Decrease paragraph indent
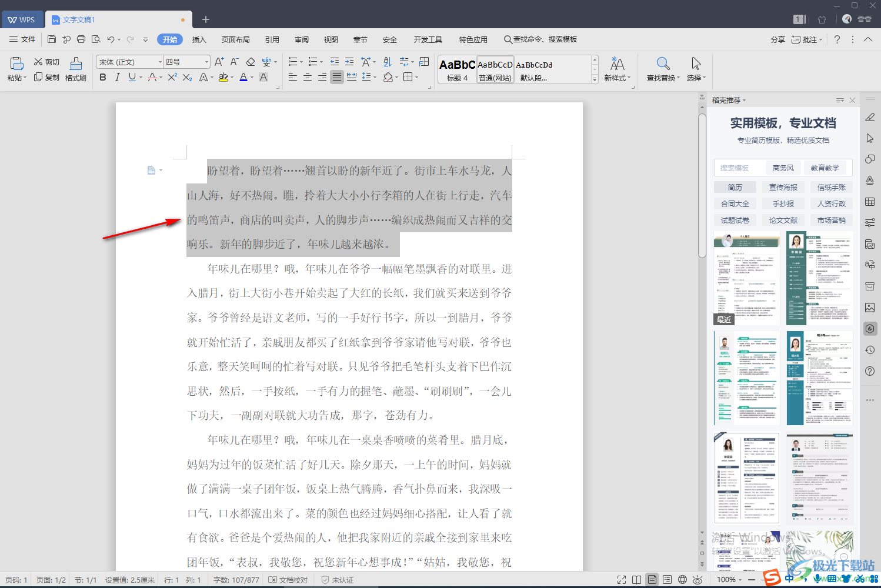 [x=335, y=62]
